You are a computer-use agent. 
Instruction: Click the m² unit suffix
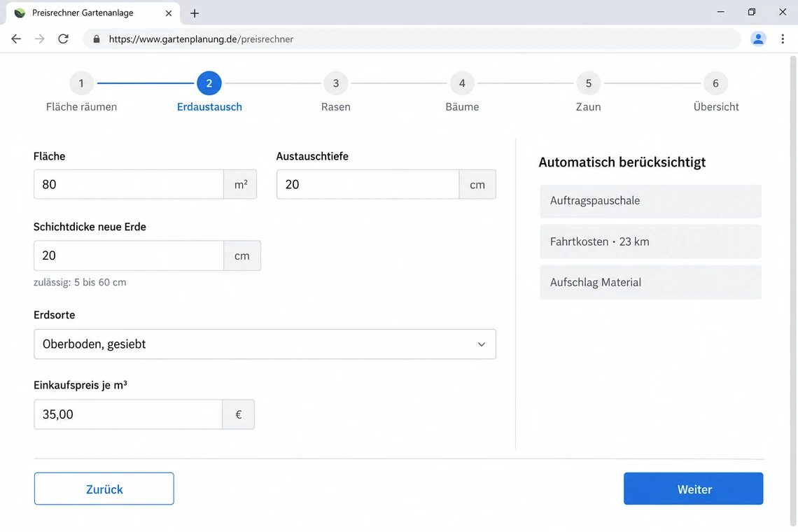[240, 184]
